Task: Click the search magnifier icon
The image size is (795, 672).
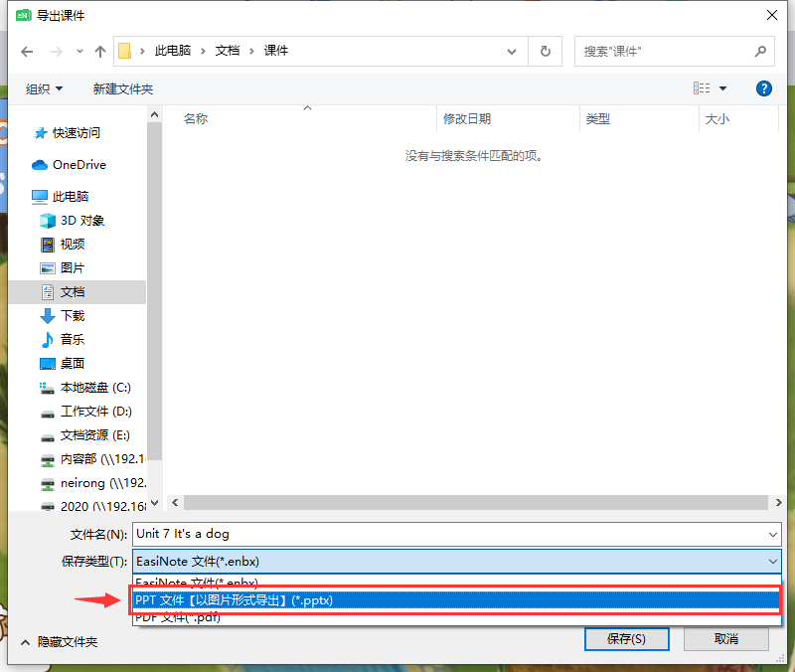Action: pyautogui.click(x=760, y=51)
